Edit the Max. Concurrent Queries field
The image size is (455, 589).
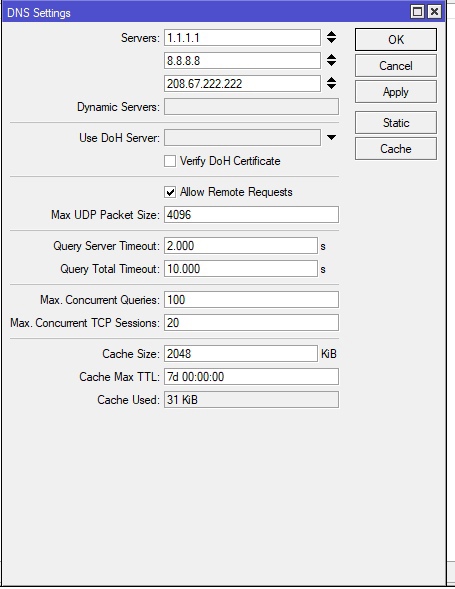pyautogui.click(x=251, y=300)
